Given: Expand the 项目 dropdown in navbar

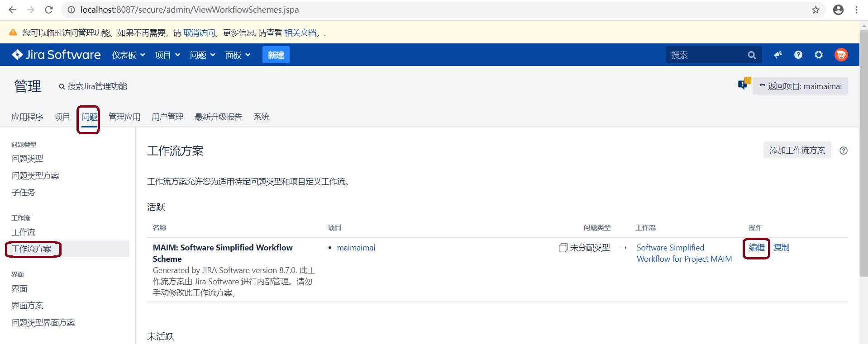Looking at the screenshot, I should point(167,55).
